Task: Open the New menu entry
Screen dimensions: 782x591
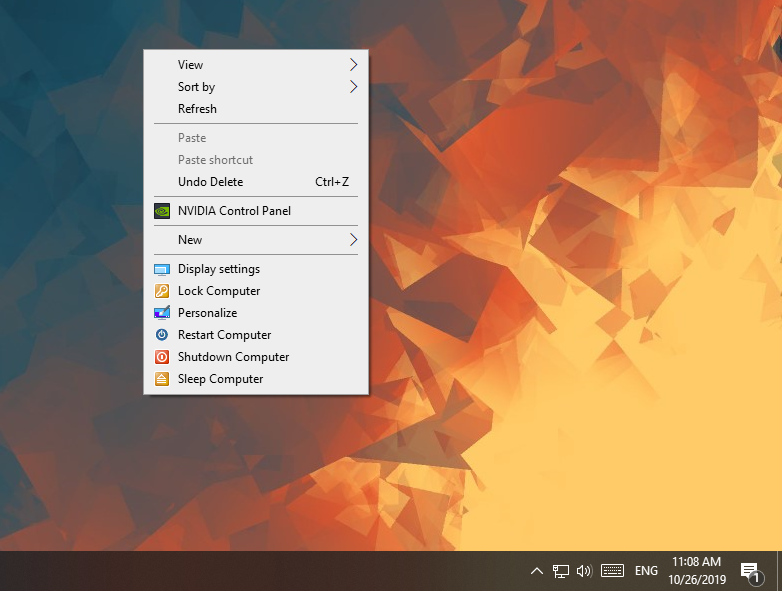Action: click(256, 240)
